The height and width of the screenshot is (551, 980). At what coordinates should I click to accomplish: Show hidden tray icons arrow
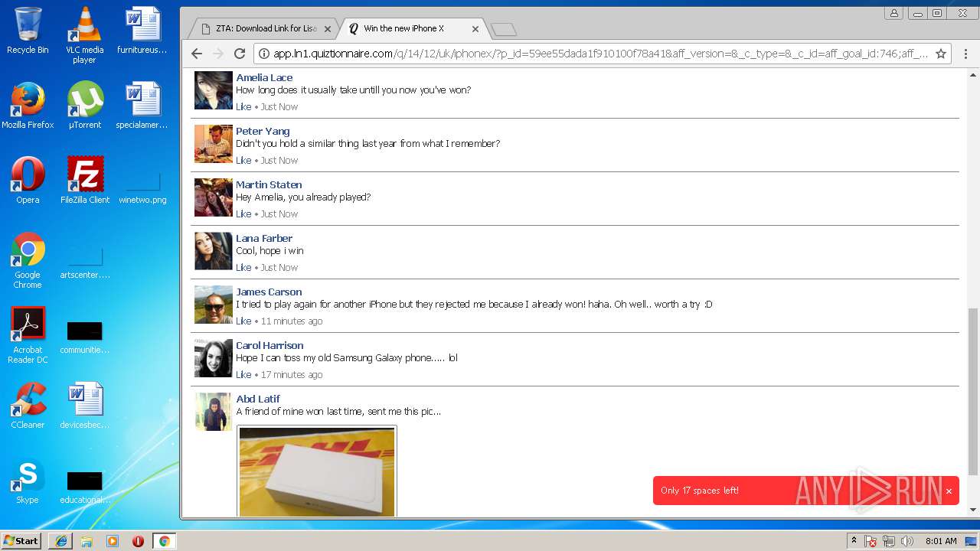(854, 541)
